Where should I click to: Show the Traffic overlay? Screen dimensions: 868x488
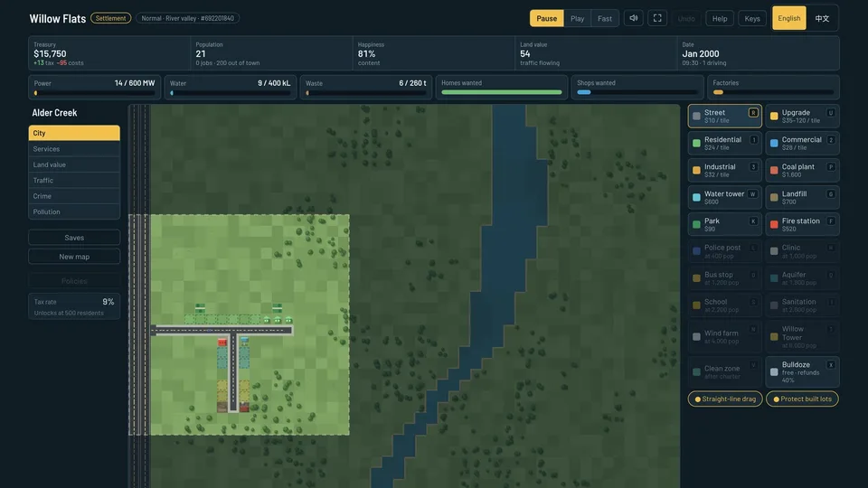pos(74,181)
